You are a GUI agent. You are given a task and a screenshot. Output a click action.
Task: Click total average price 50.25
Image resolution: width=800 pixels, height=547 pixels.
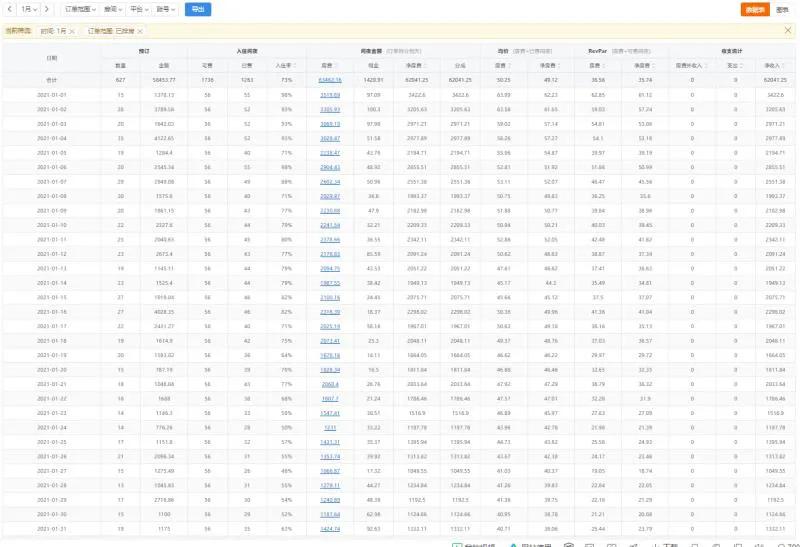coord(503,80)
